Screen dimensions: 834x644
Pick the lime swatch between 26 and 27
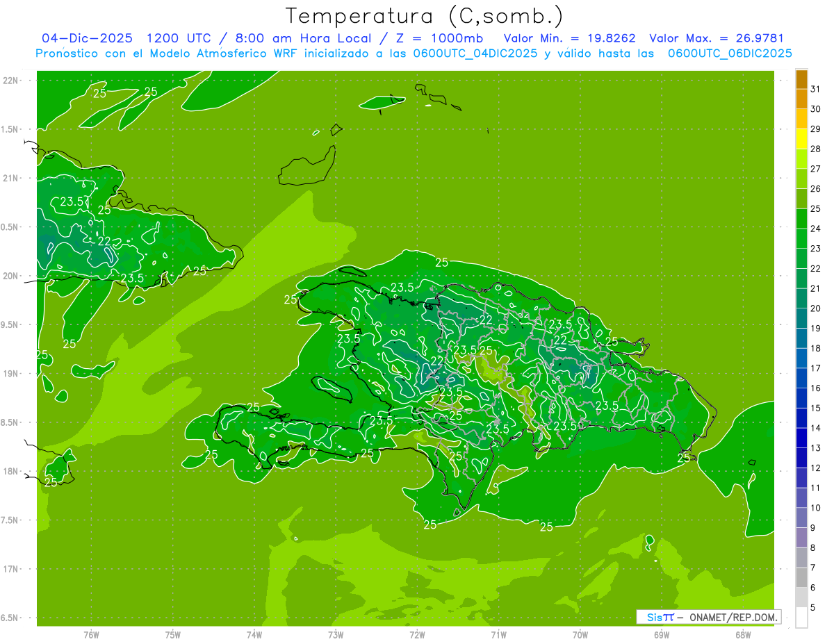(x=801, y=179)
